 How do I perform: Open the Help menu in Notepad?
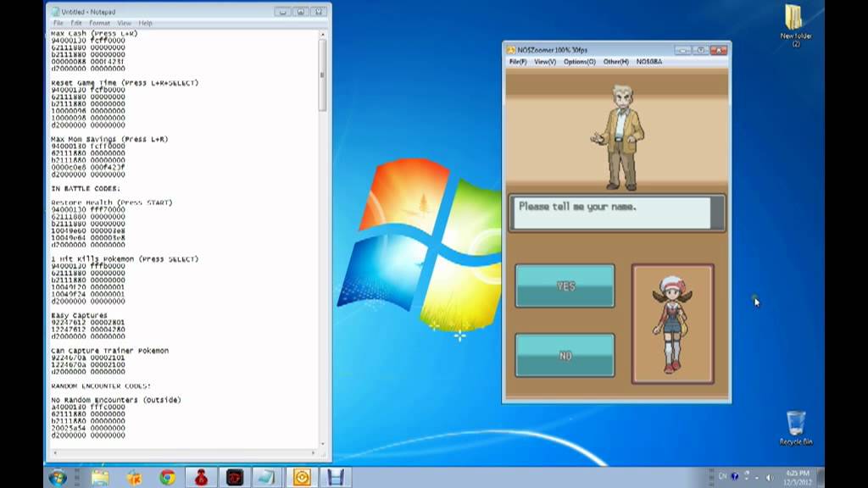146,23
